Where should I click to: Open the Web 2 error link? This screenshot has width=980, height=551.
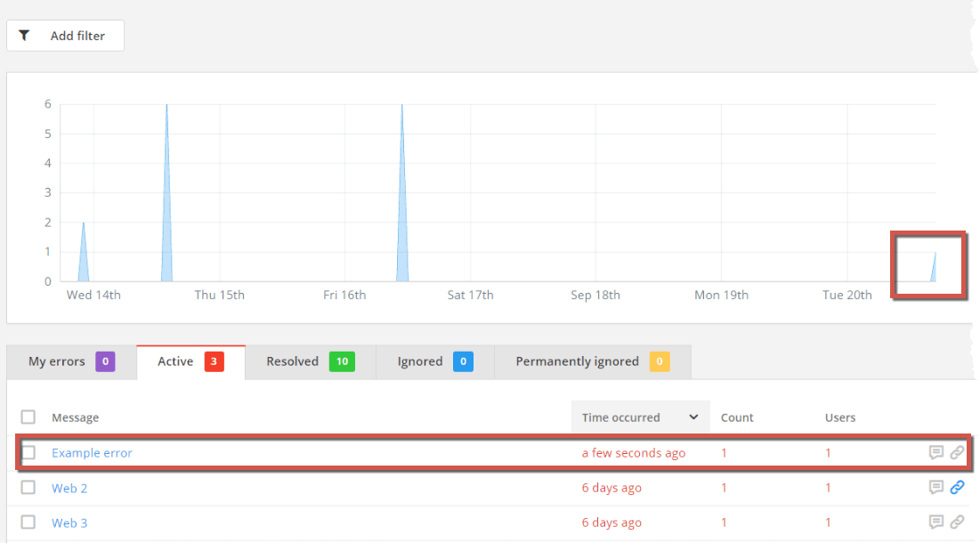pos(69,488)
